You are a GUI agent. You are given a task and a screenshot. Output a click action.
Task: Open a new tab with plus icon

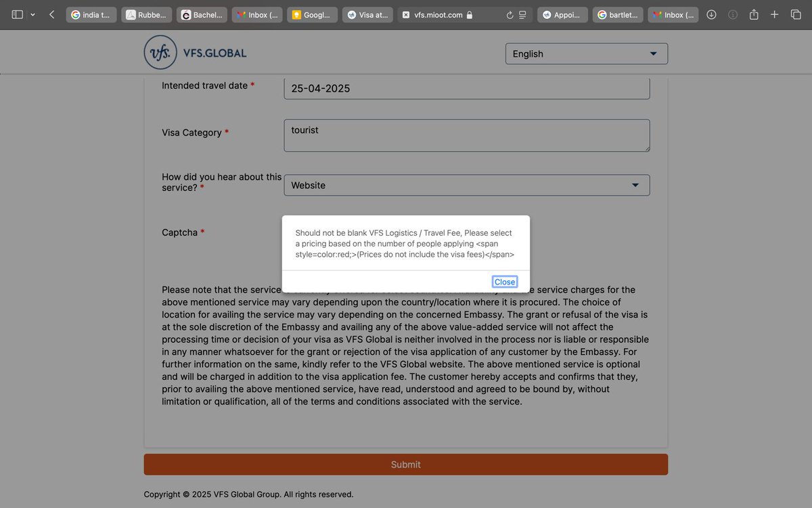coord(775,14)
